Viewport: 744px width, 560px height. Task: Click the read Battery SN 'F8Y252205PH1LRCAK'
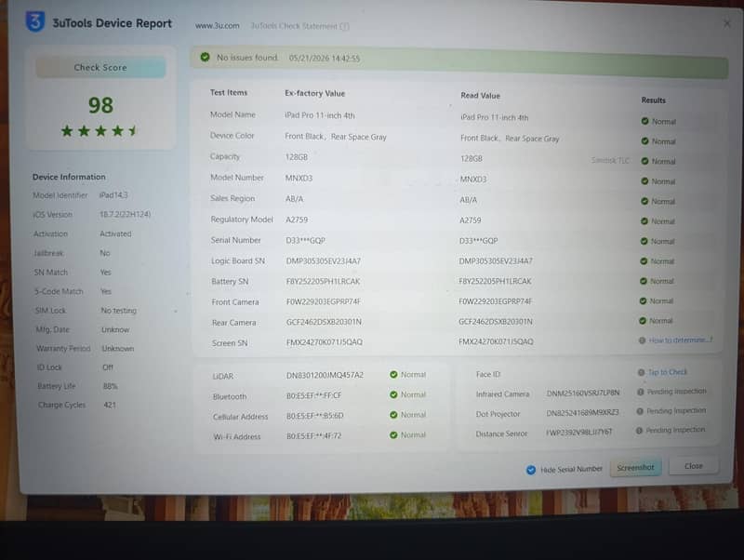[x=495, y=281]
